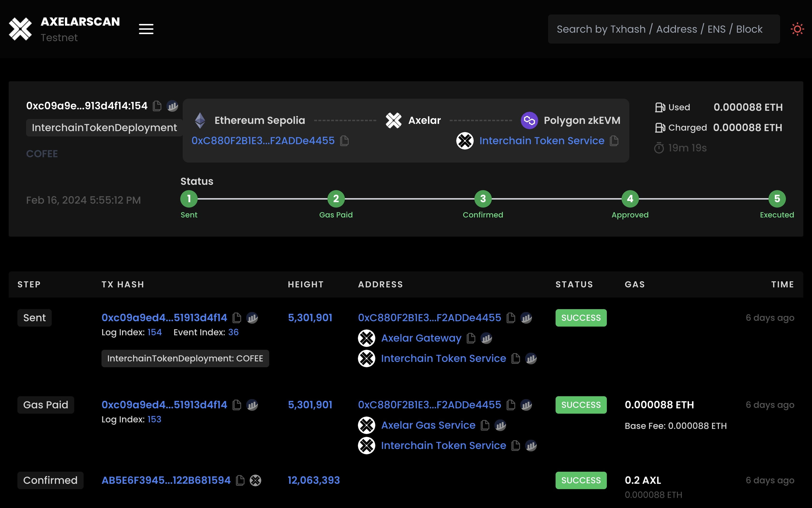Focus the Txhash / Address search field

click(664, 29)
